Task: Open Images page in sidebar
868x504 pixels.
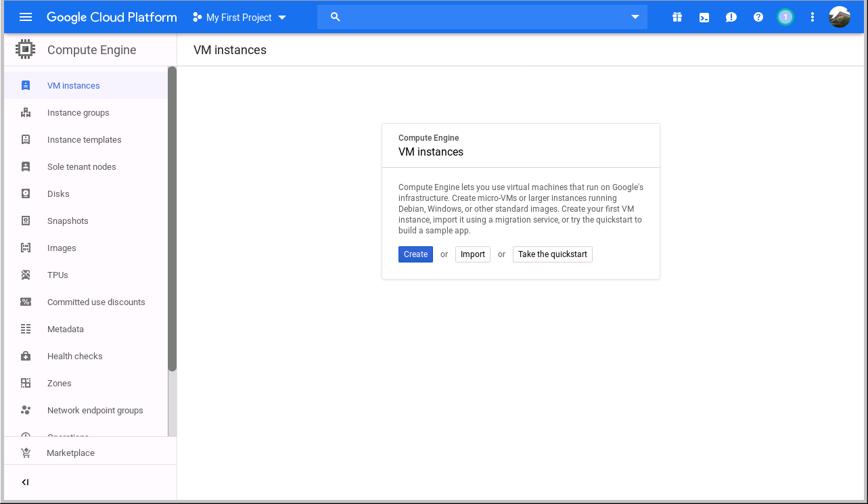Action: [x=86, y=248]
